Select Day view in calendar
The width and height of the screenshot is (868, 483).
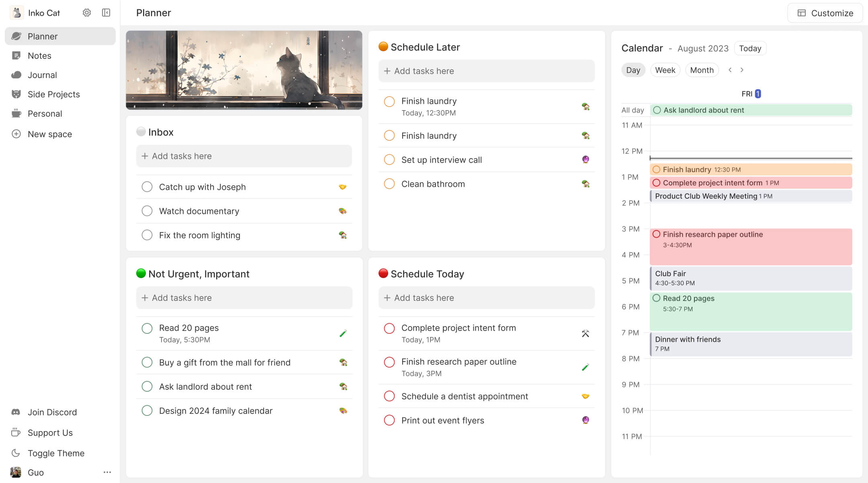[x=633, y=70]
